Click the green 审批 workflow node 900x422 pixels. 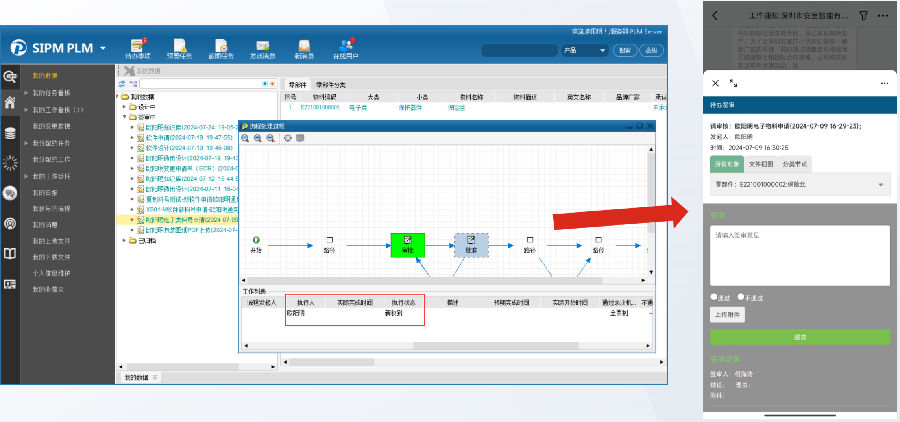click(x=408, y=242)
